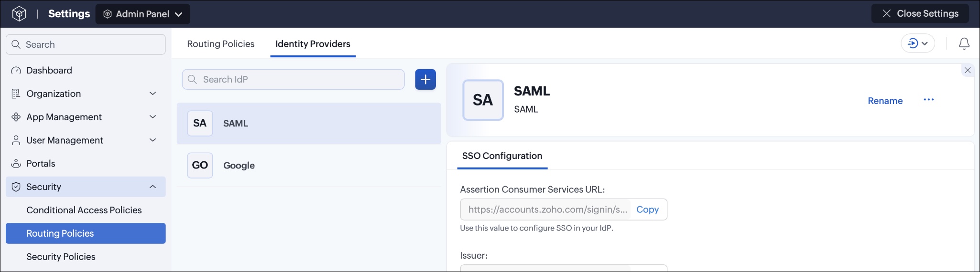Screen dimensions: 980x272
Task: Click the GO icon for Google IdP
Action: (x=200, y=165)
